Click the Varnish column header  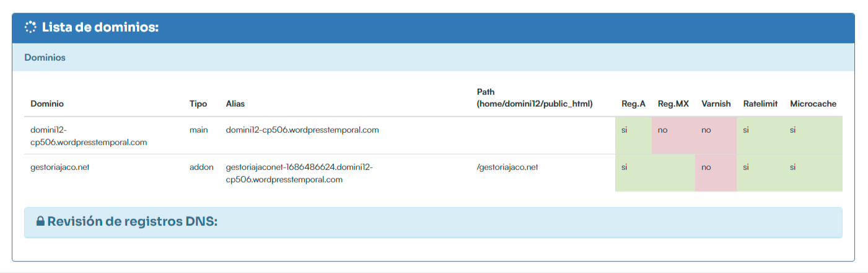[x=716, y=104]
